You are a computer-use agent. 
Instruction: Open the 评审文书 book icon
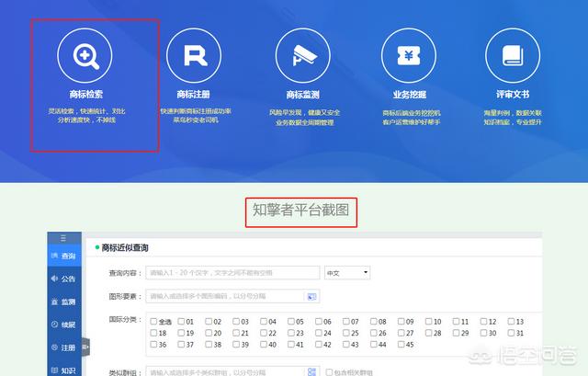tap(513, 55)
